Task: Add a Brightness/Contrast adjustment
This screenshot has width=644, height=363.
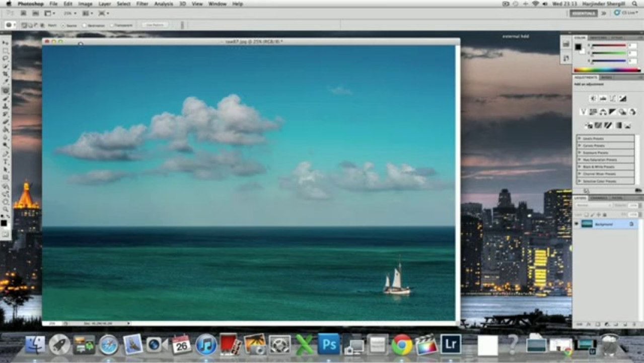Action: point(594,98)
